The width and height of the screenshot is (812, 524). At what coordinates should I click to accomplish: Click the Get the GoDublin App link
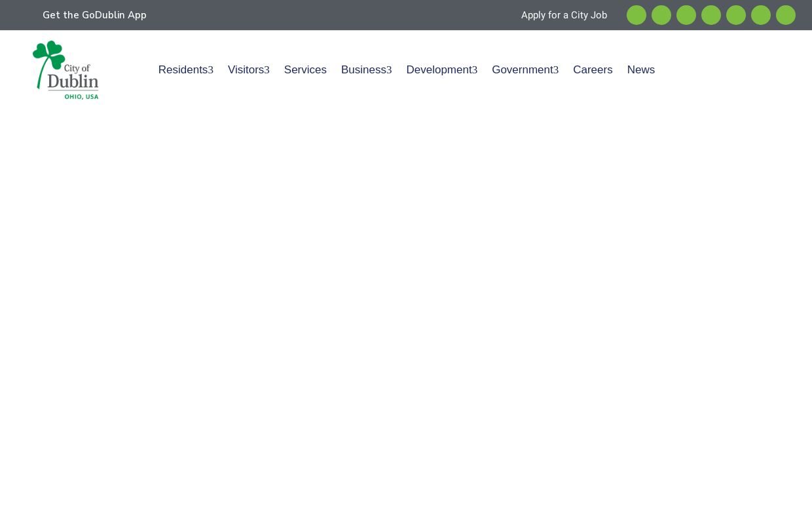(x=94, y=15)
